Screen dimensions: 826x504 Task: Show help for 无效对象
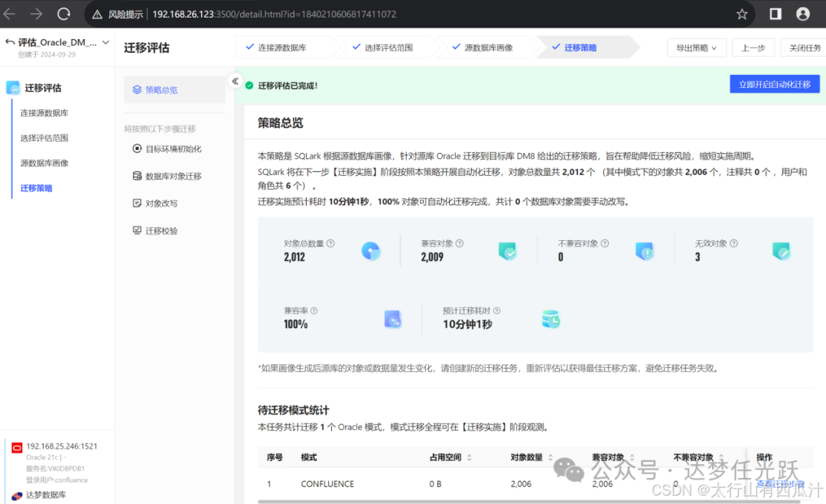point(733,243)
